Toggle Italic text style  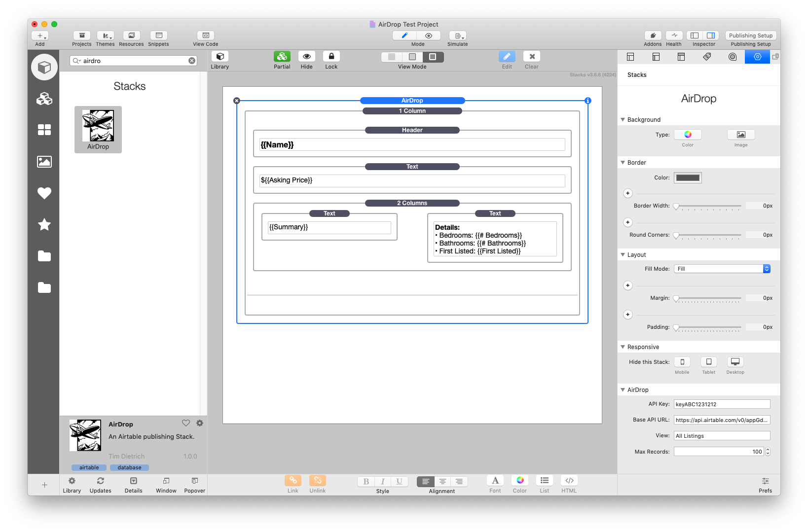[x=383, y=482]
